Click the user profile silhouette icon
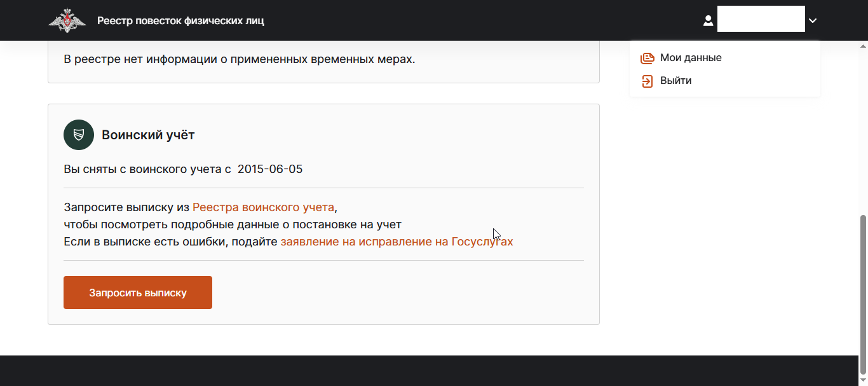The image size is (868, 386). pyautogui.click(x=708, y=21)
